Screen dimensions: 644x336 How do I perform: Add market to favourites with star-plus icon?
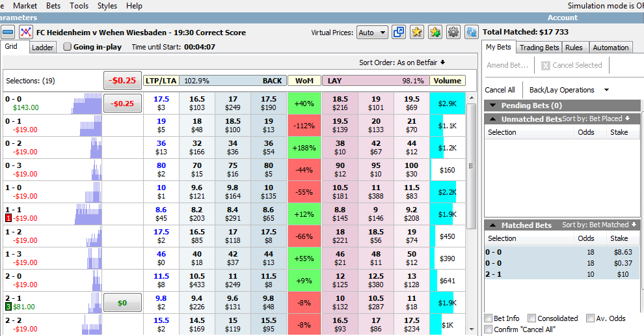pyautogui.click(x=435, y=32)
